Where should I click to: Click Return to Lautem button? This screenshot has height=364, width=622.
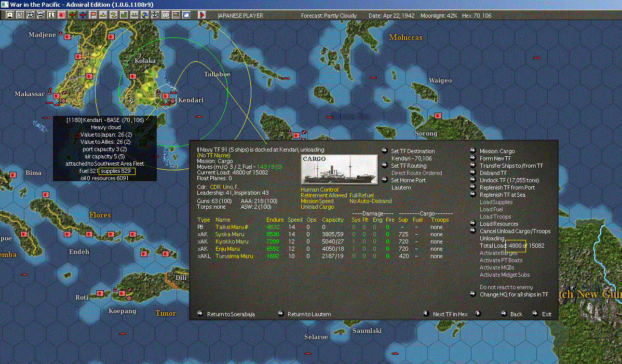[309, 314]
